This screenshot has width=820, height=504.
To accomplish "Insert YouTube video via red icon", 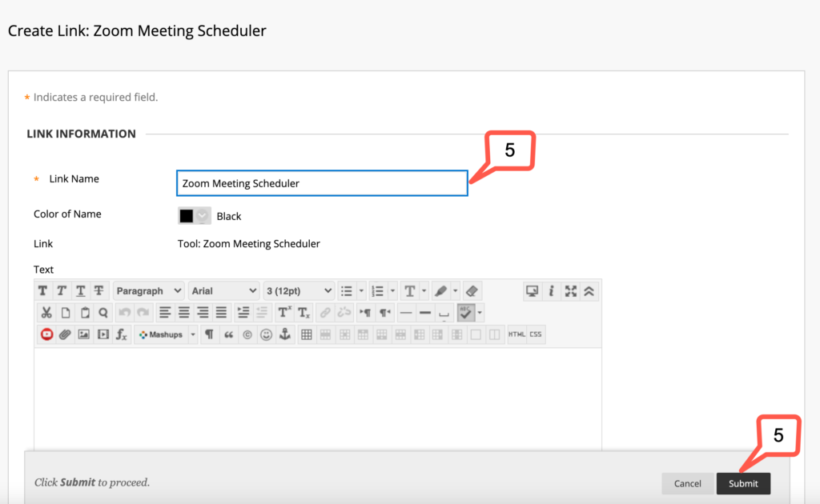I will (46, 334).
